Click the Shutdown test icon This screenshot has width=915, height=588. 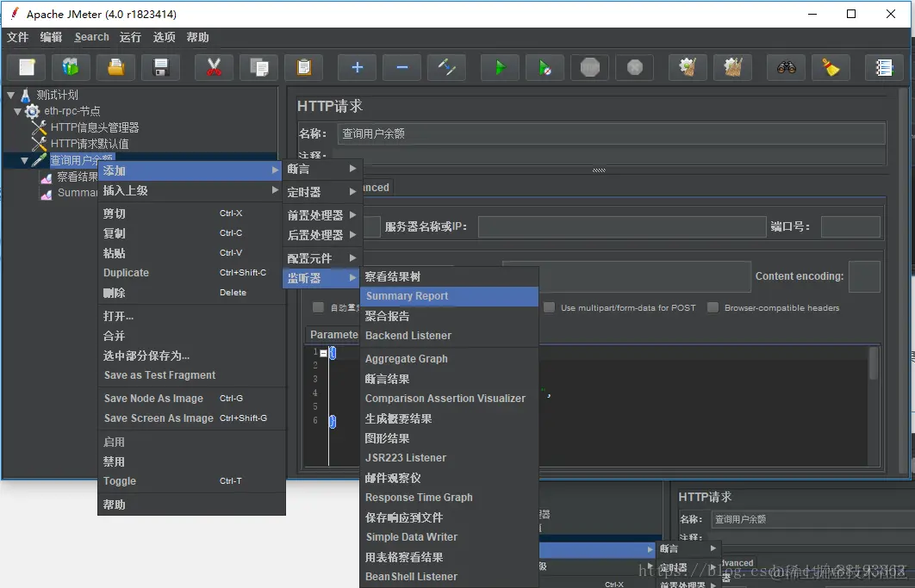[634, 68]
